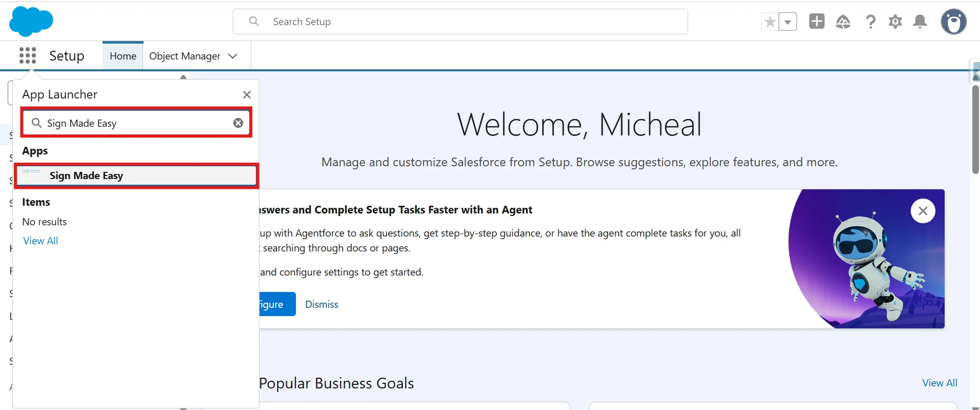View All Popular Business Goals
The image size is (980, 410).
point(939,383)
